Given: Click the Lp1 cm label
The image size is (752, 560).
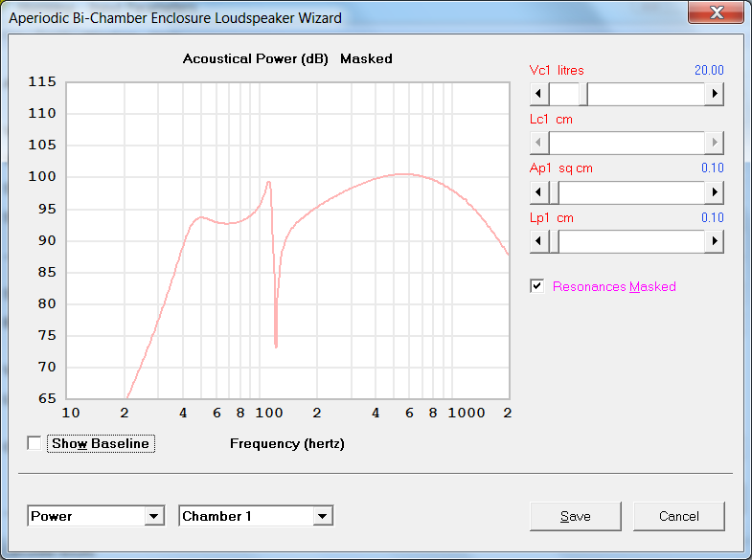Looking at the screenshot, I should pyautogui.click(x=552, y=218).
